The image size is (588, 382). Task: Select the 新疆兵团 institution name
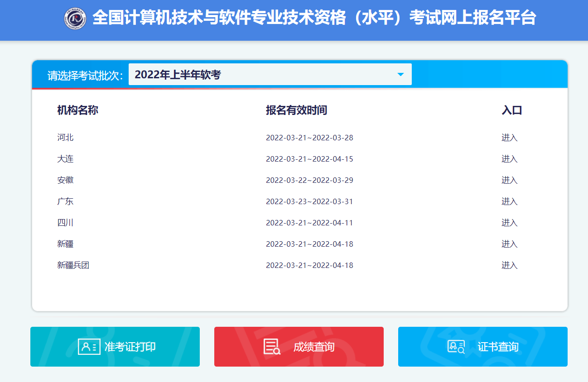point(73,265)
